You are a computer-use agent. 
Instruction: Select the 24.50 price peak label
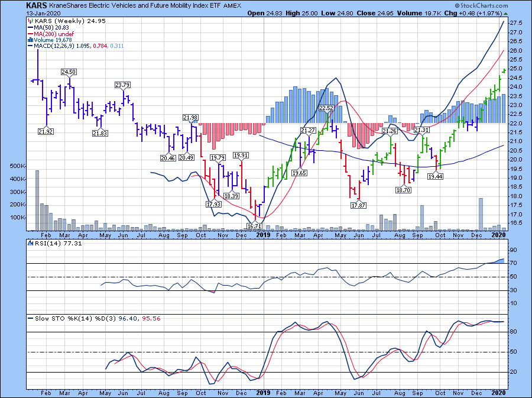point(69,72)
